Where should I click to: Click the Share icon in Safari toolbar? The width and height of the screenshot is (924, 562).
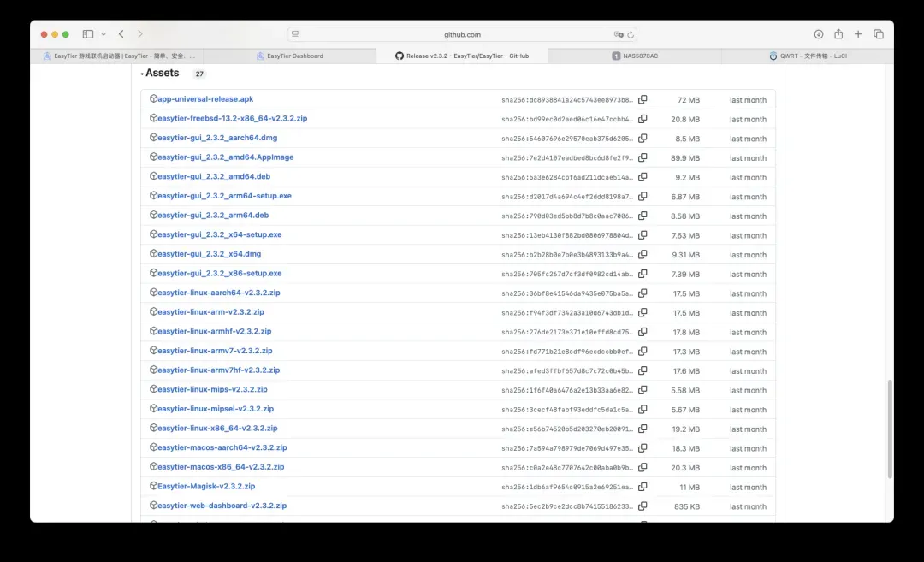coord(838,34)
